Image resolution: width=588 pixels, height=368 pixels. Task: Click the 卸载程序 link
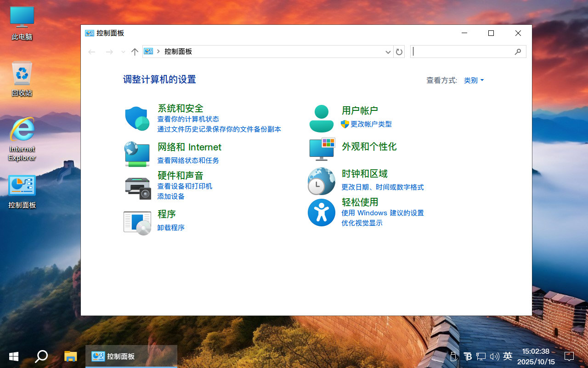(171, 228)
